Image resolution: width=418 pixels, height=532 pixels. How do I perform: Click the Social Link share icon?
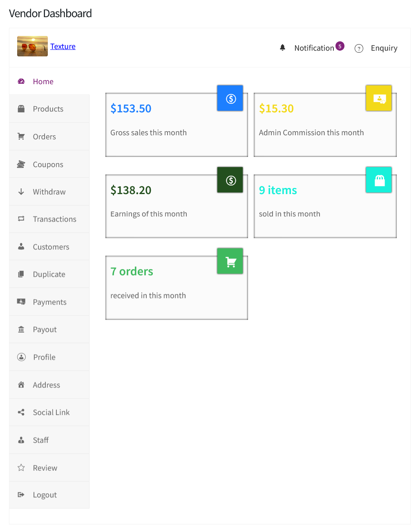pos(21,412)
